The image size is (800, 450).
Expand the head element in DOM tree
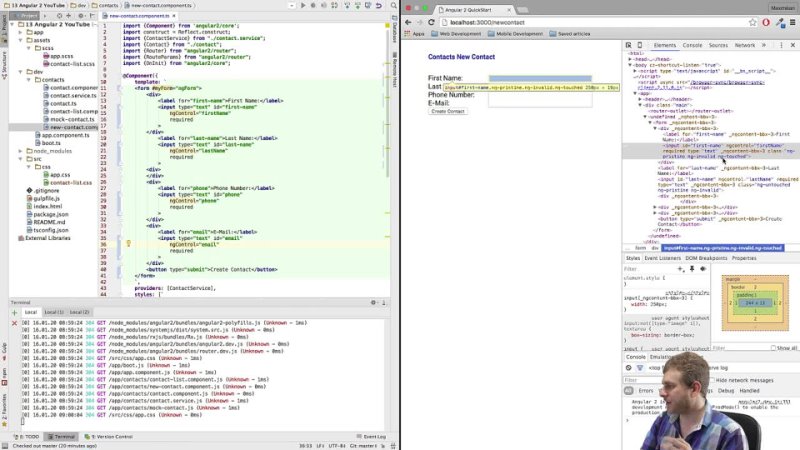[x=630, y=59]
